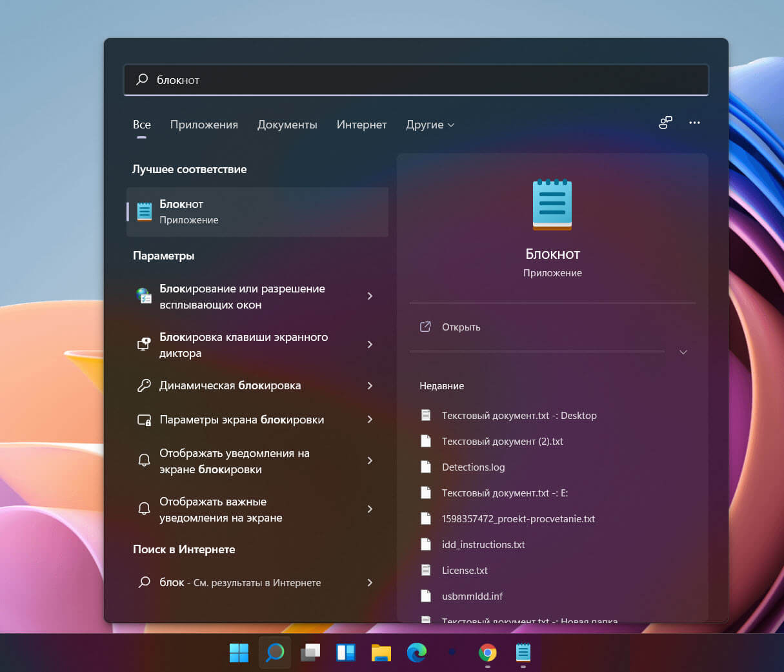Click the key icon for Динамическая блокировка
Image resolution: width=784 pixels, height=672 pixels.
(x=145, y=385)
